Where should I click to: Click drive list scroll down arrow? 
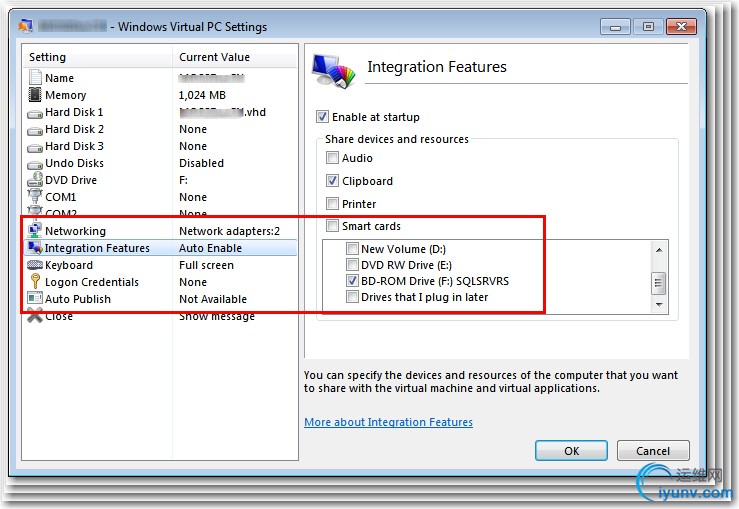click(659, 305)
